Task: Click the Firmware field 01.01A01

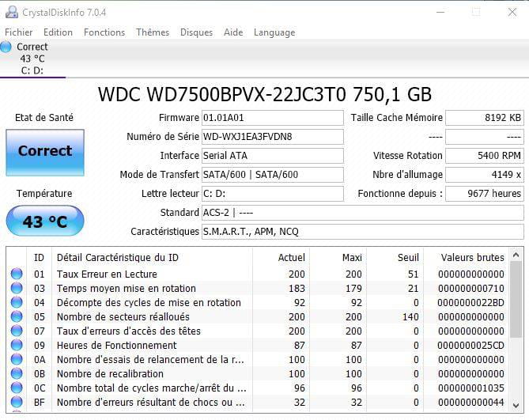Action: tap(273, 118)
